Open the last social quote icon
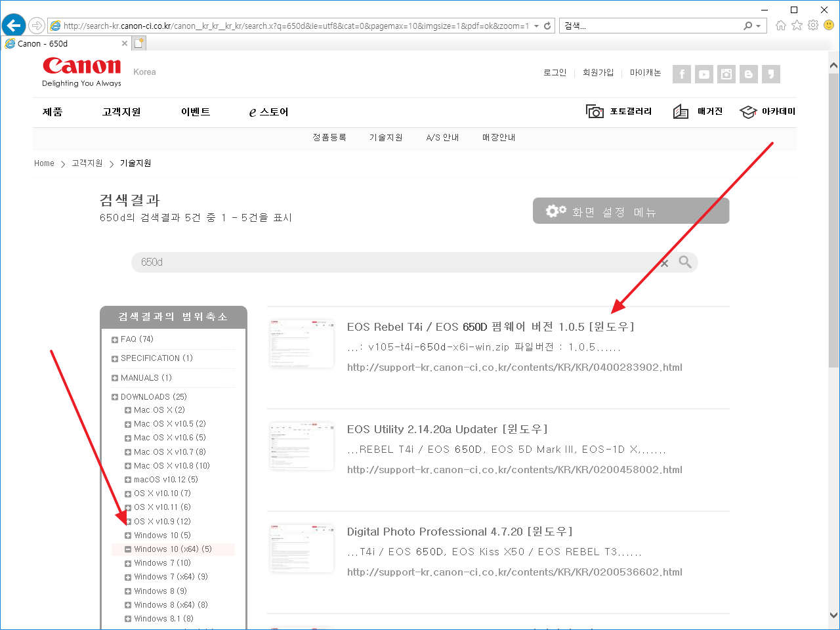 coord(771,74)
